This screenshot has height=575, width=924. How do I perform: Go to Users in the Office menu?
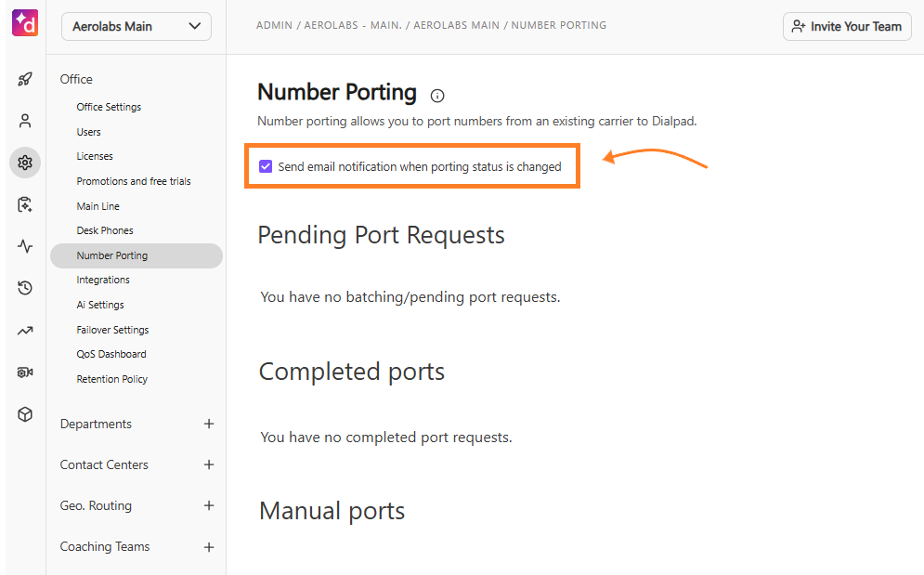(88, 132)
